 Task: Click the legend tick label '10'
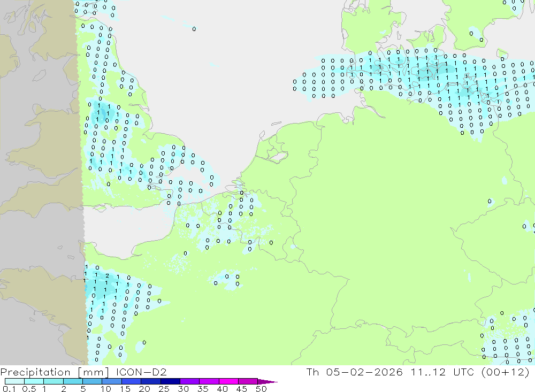[106, 389]
